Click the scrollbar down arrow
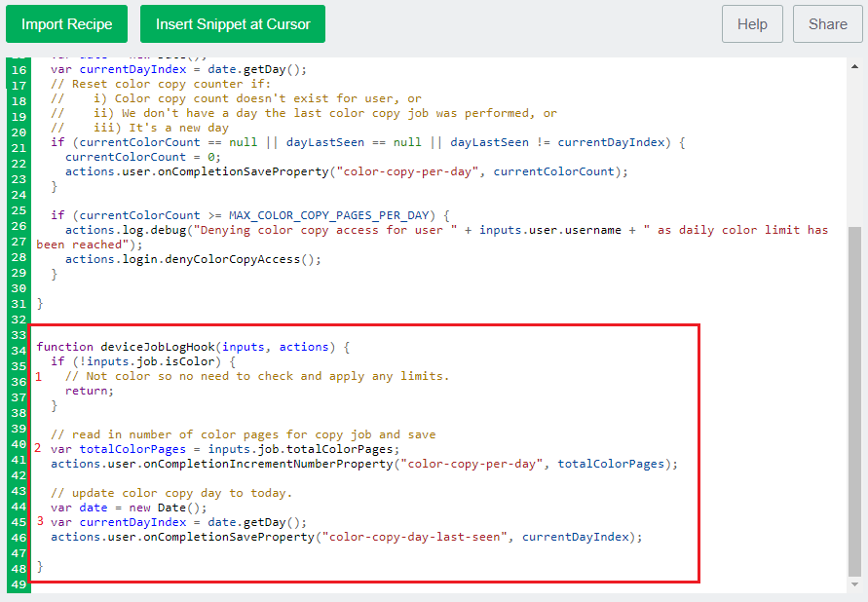Image resolution: width=868 pixels, height=602 pixels. pyautogui.click(x=854, y=584)
